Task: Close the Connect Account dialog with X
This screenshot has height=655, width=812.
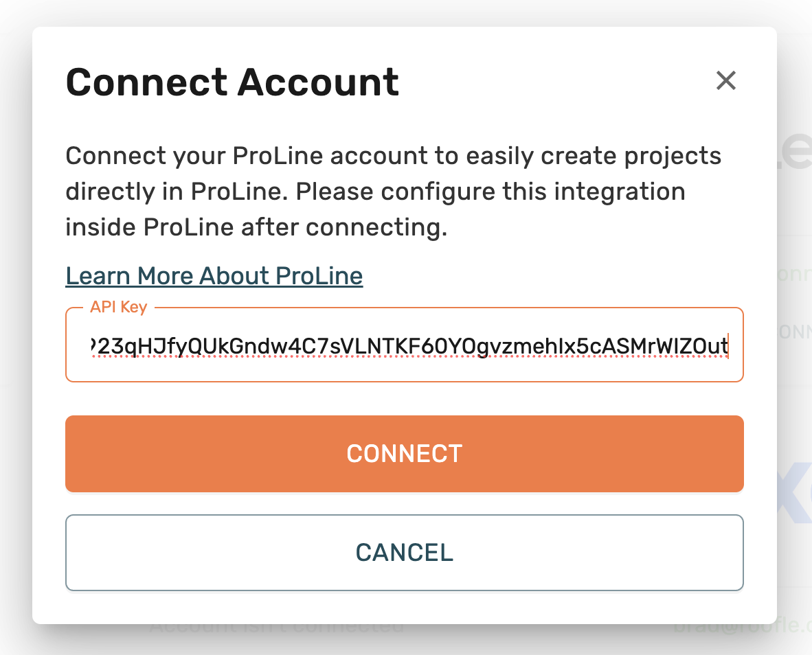Action: (725, 81)
